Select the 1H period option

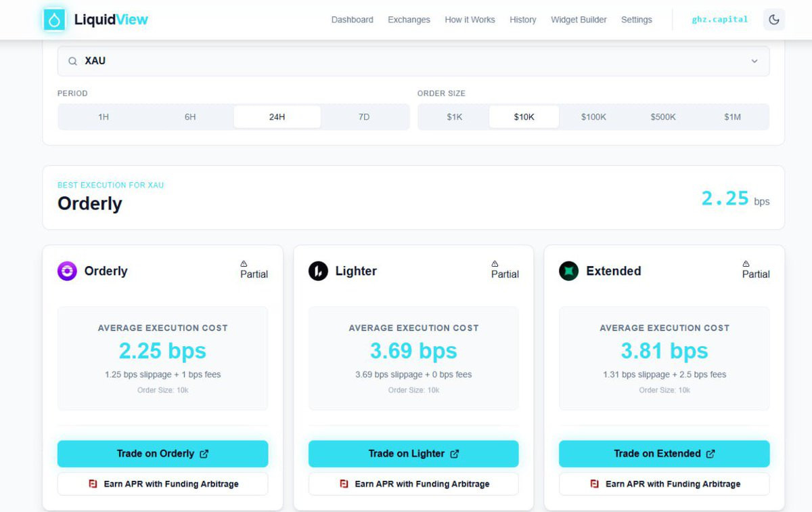[104, 117]
